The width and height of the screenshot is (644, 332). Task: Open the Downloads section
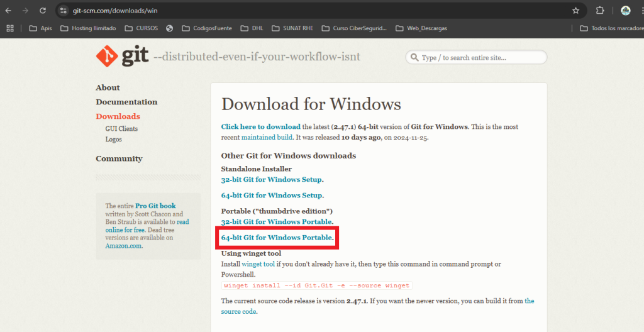point(118,116)
